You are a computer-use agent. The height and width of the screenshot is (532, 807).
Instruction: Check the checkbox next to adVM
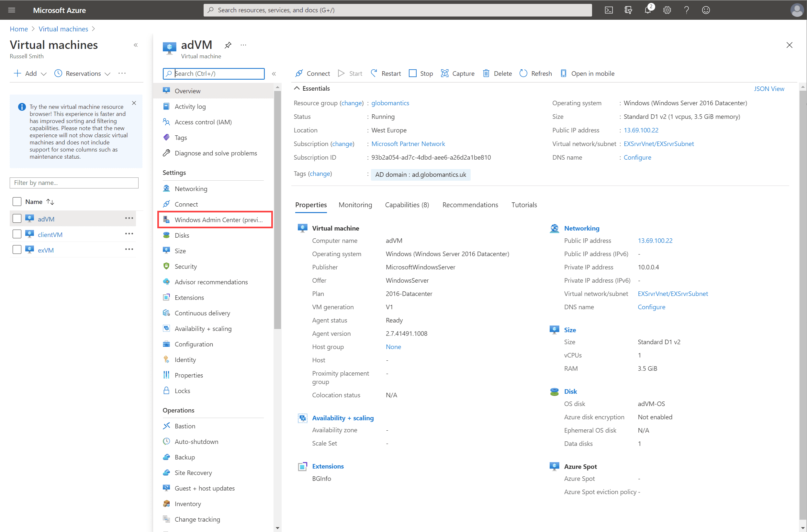pos(17,218)
